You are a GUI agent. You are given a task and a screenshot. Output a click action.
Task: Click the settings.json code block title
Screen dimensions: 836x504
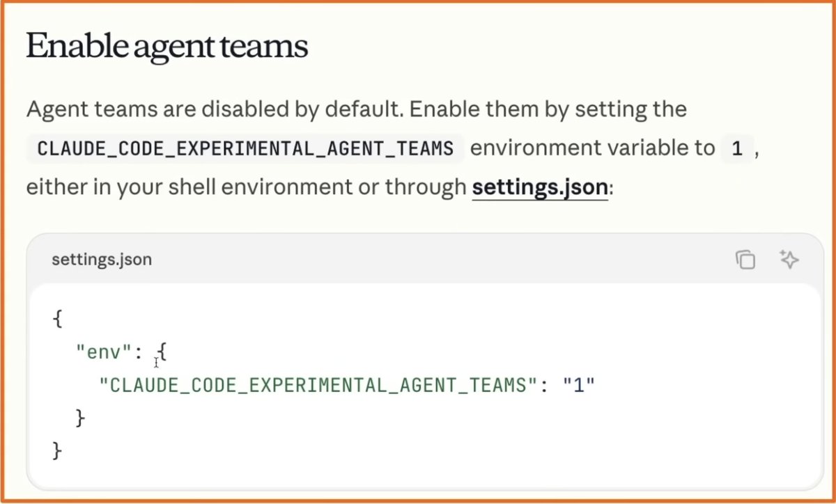102,260
